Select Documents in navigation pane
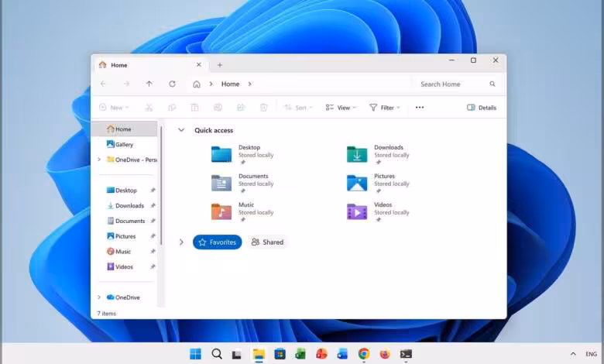Screen dimensions: 604x364 [x=125, y=221]
